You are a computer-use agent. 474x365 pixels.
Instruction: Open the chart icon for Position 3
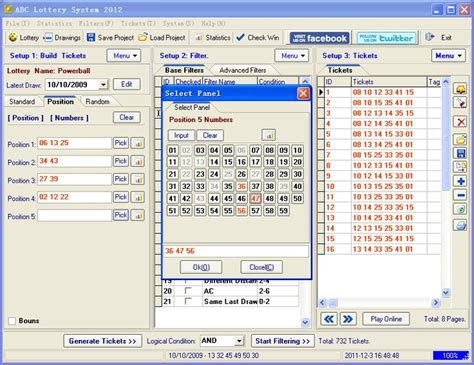[137, 179]
